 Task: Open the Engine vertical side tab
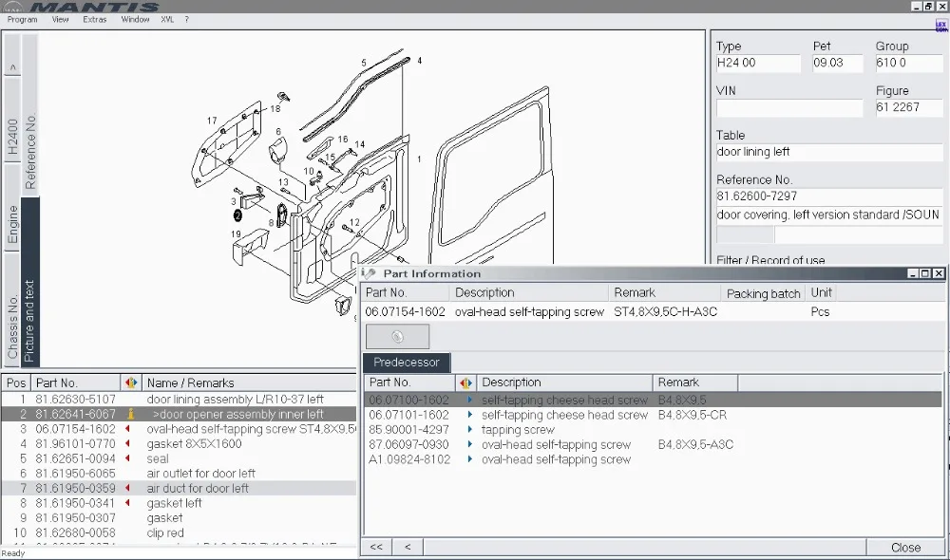[12, 224]
